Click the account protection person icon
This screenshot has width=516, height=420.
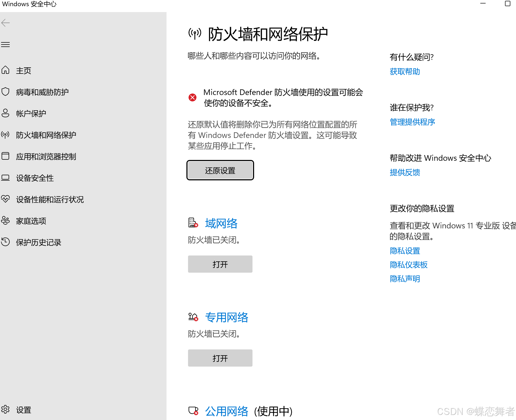pyautogui.click(x=5, y=113)
